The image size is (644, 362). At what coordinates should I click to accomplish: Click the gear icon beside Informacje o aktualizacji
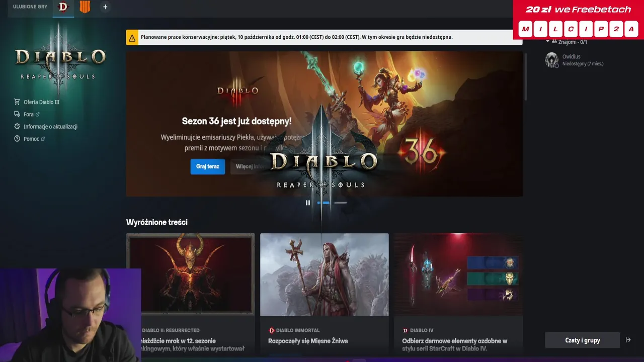coord(17,127)
